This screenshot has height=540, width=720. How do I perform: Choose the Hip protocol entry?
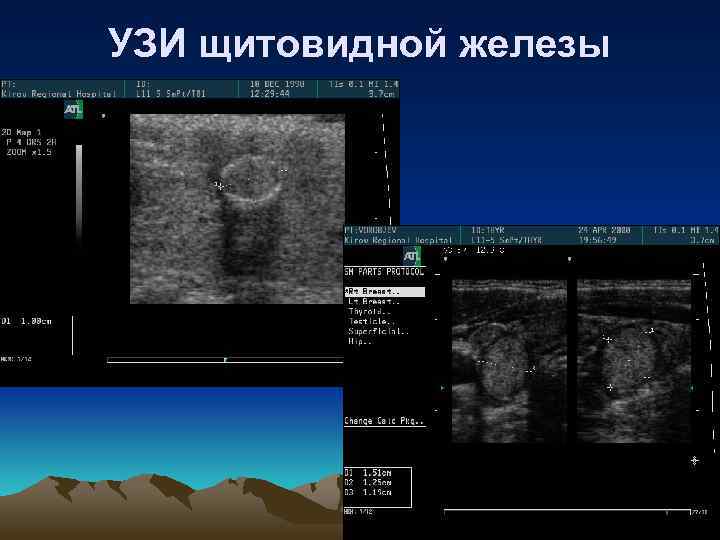click(x=360, y=342)
